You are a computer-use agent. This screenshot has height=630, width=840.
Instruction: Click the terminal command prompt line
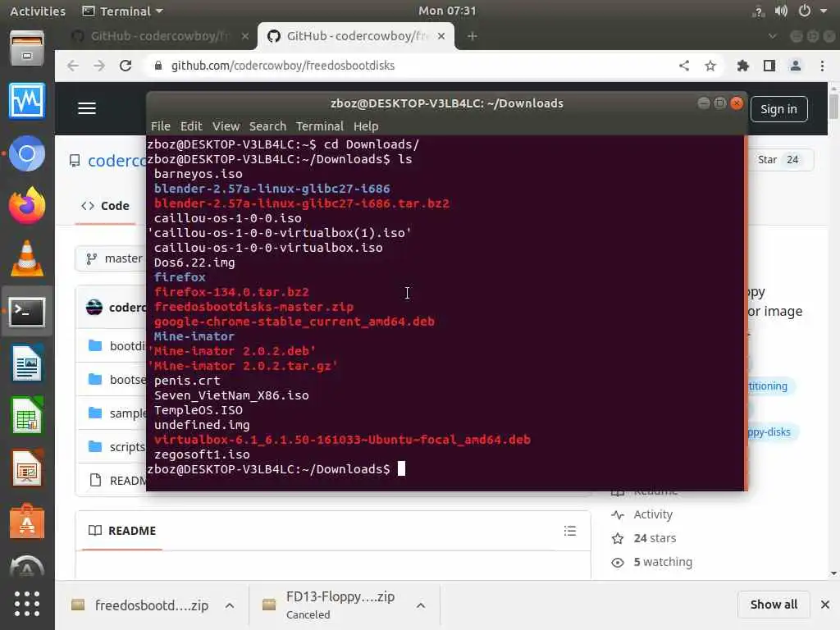[276, 468]
